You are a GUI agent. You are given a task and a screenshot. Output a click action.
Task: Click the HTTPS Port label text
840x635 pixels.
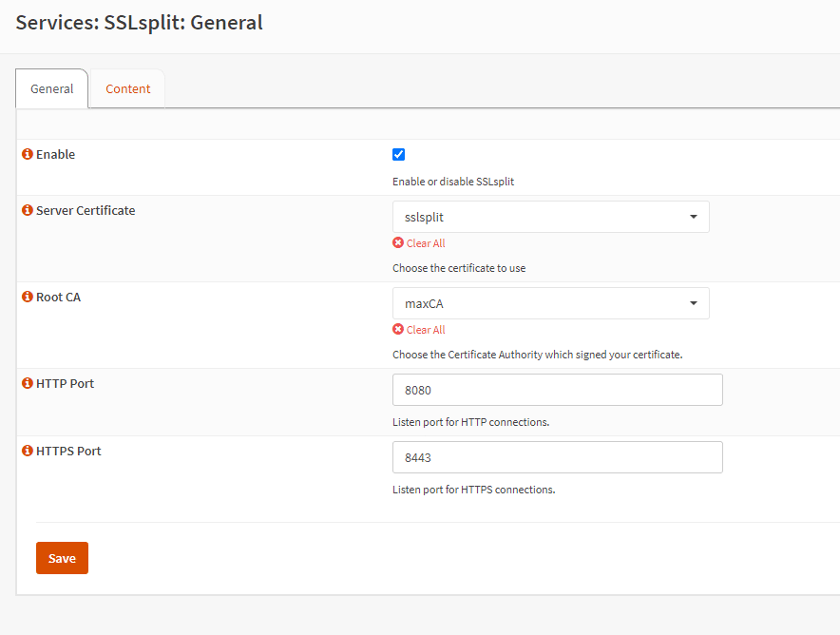point(68,451)
